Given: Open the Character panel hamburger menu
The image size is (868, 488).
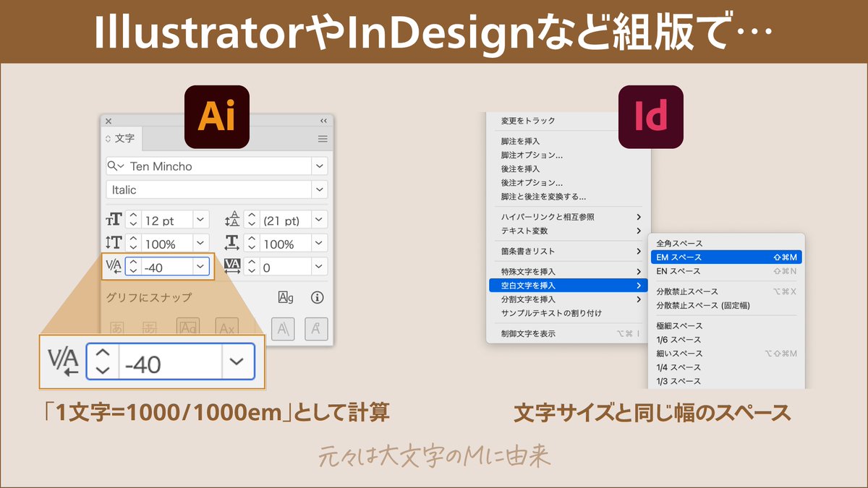Looking at the screenshot, I should pos(323,139).
